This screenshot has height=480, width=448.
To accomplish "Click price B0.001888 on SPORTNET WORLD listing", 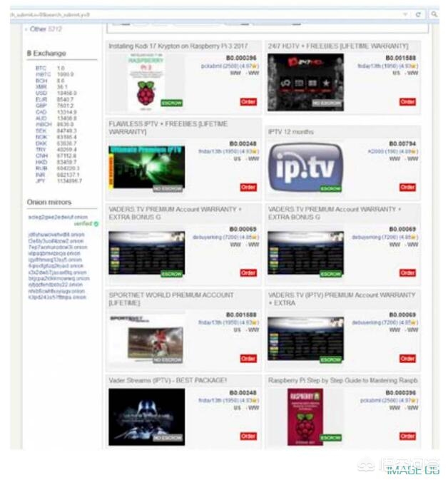I will click(241, 315).
